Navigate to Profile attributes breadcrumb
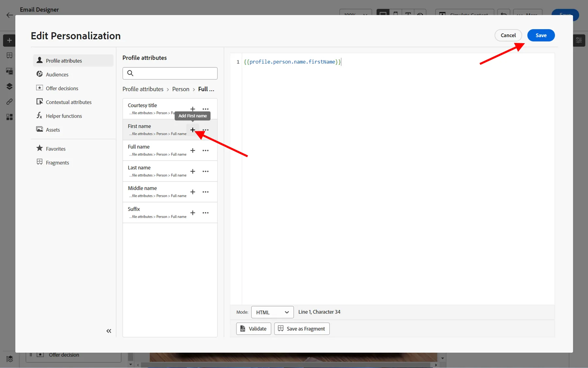 [x=143, y=89]
